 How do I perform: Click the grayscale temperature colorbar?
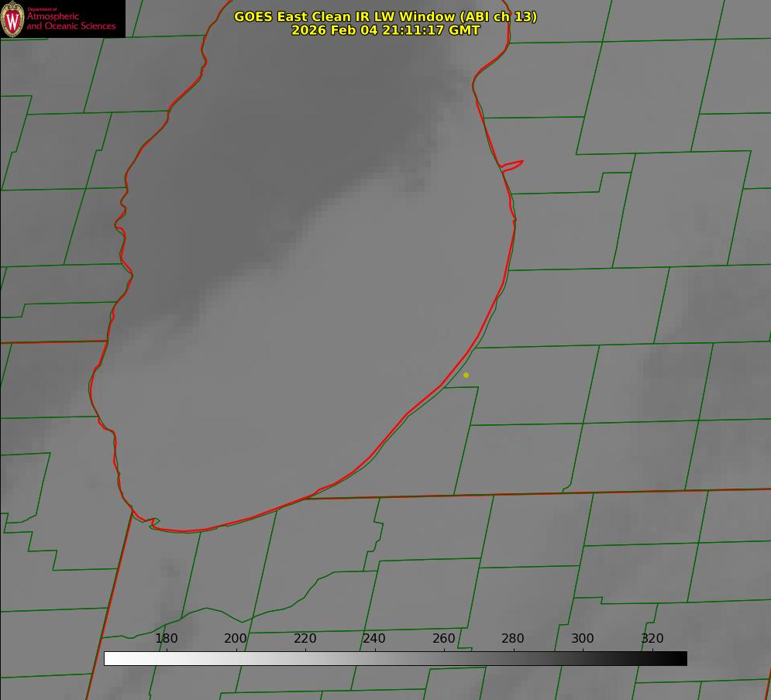tap(395, 658)
